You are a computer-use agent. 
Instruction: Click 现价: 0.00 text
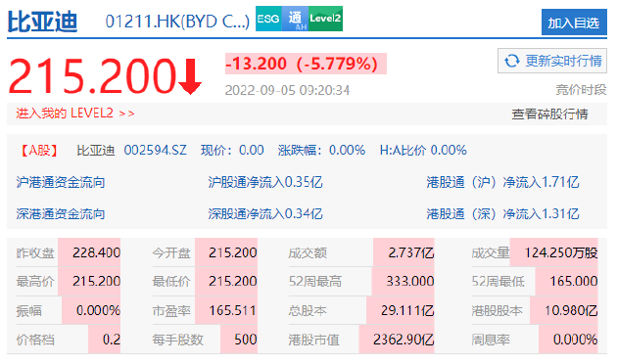click(232, 150)
